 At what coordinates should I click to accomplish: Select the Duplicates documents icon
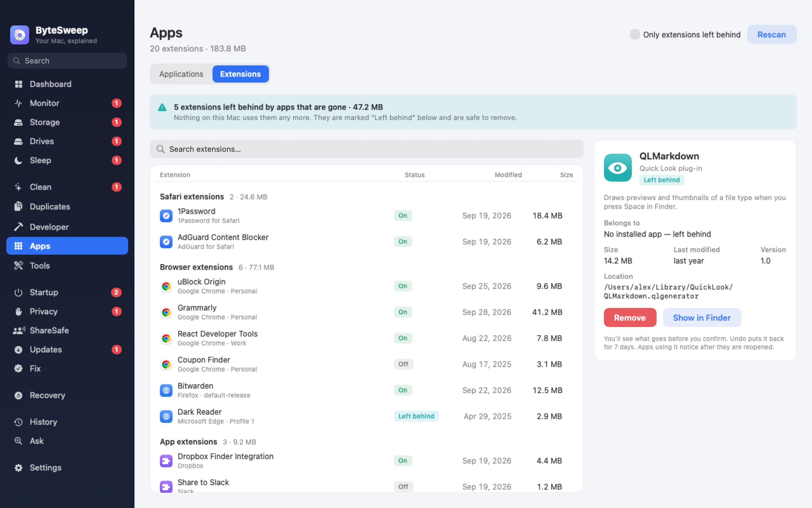pos(18,206)
